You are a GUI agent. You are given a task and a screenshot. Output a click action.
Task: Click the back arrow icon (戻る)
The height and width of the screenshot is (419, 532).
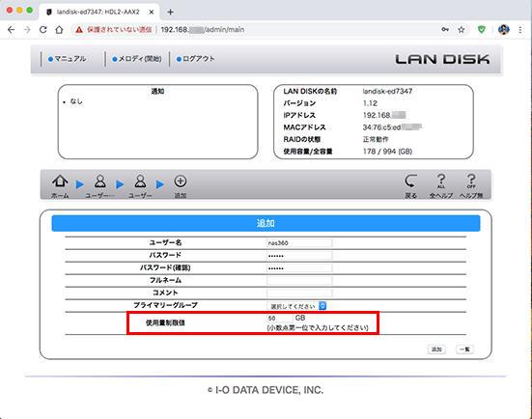410,182
